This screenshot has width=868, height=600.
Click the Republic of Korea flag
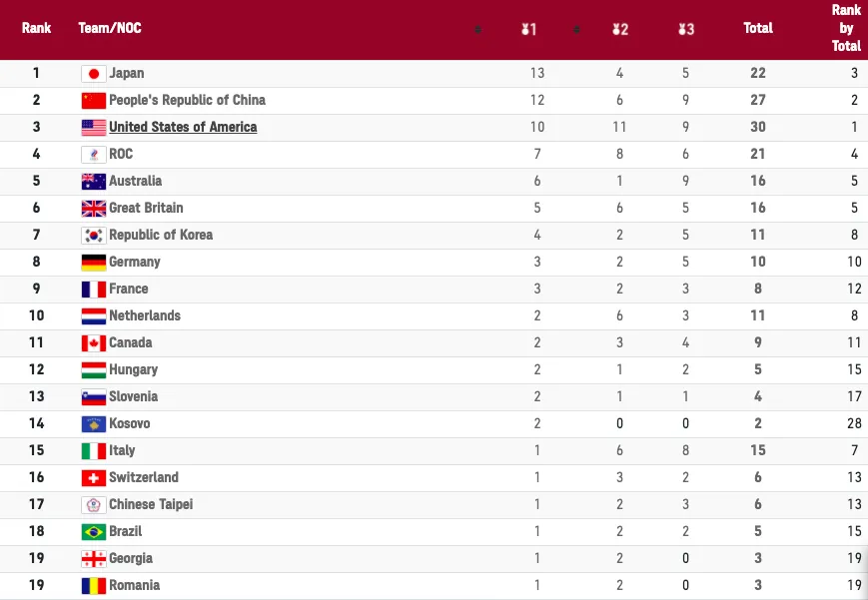click(93, 235)
